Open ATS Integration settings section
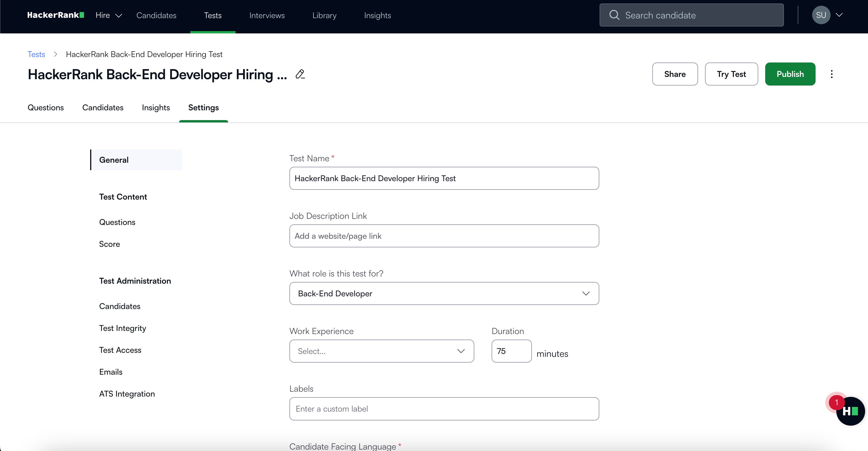Image resolution: width=868 pixels, height=451 pixels. pyautogui.click(x=127, y=394)
